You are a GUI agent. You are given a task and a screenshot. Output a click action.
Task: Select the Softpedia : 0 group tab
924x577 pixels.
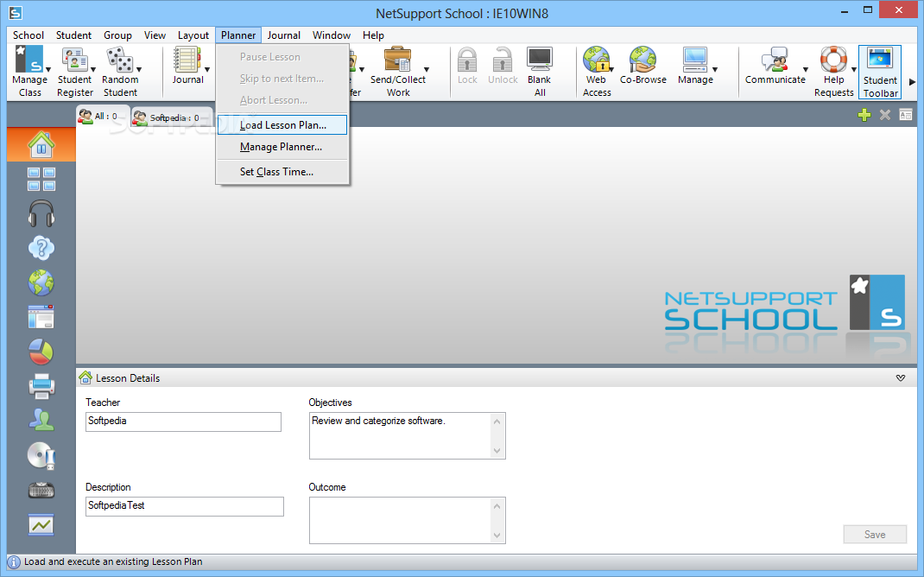pos(172,117)
